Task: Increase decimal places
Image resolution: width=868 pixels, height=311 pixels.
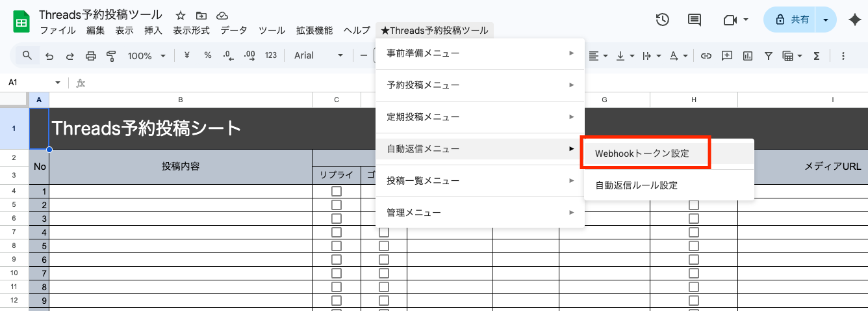Action: (x=249, y=56)
